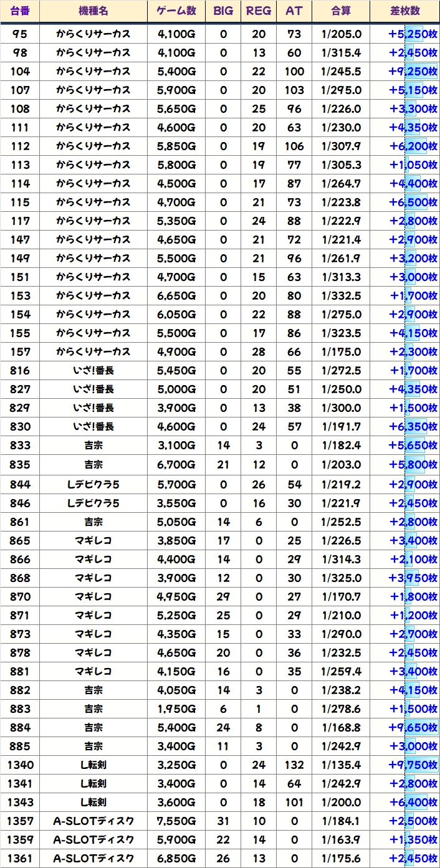Screen dimensions: 440x868
Task: Click the BIG column header
Action: [x=224, y=11]
